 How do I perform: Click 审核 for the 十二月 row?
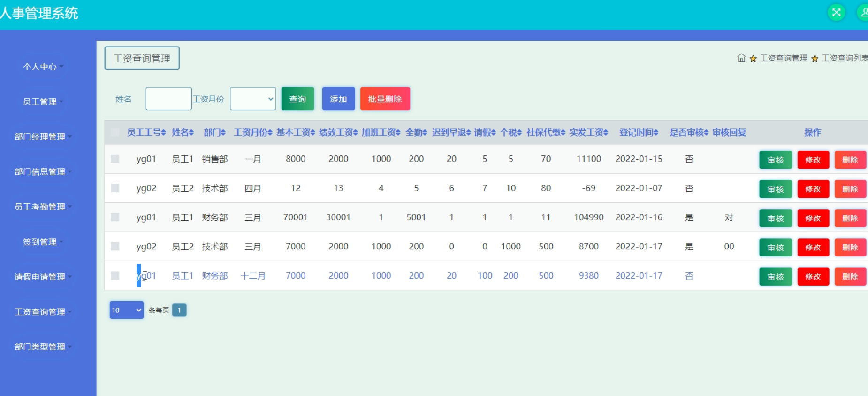point(776,276)
